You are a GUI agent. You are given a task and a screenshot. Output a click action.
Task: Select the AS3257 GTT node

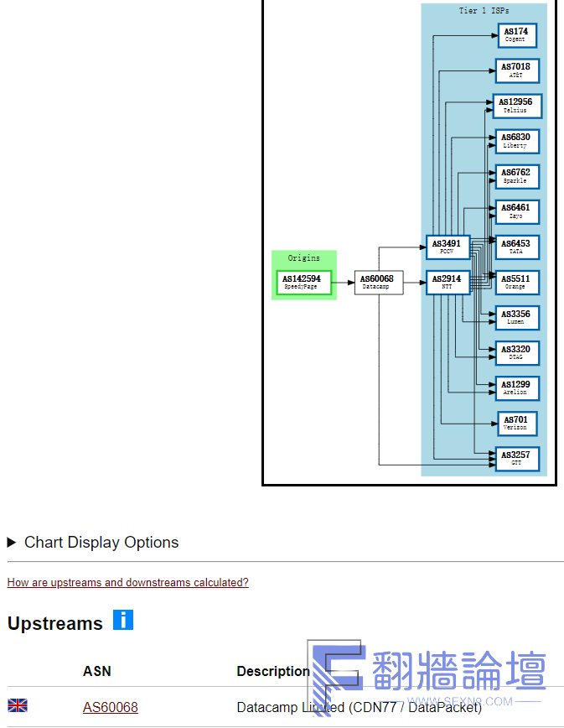click(515, 459)
